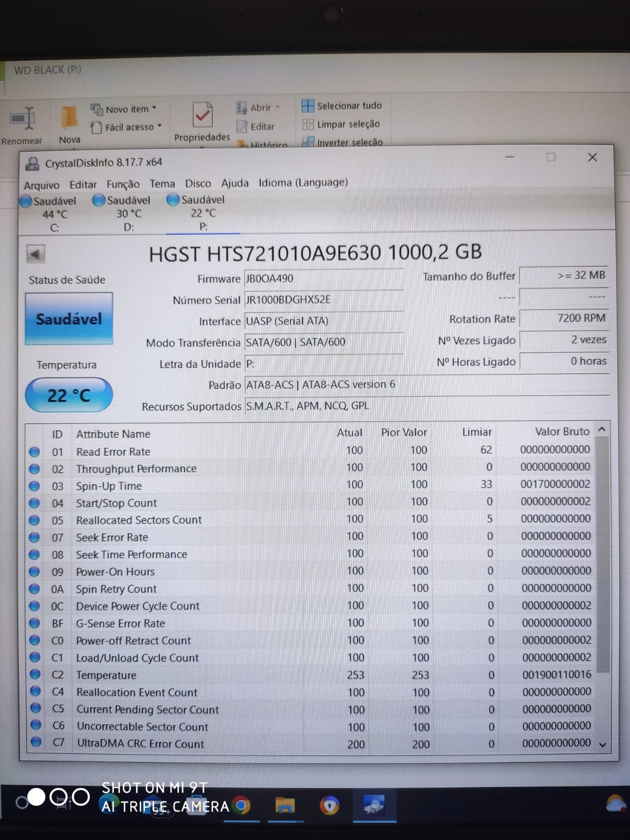
Task: Click the Novo item icon in Explorer
Action: click(97, 109)
